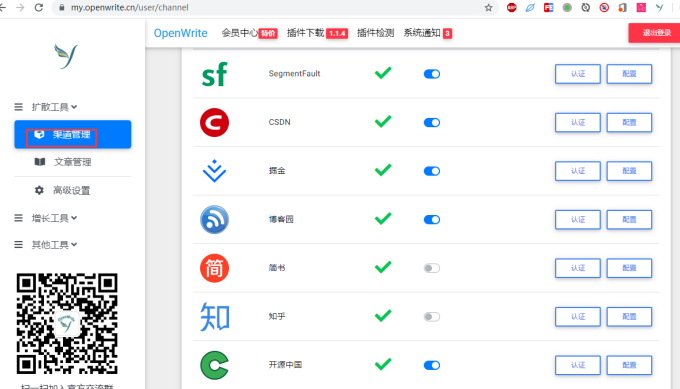The height and width of the screenshot is (389, 680).
Task: Click the blue 知乎 logo icon
Action: click(214, 317)
